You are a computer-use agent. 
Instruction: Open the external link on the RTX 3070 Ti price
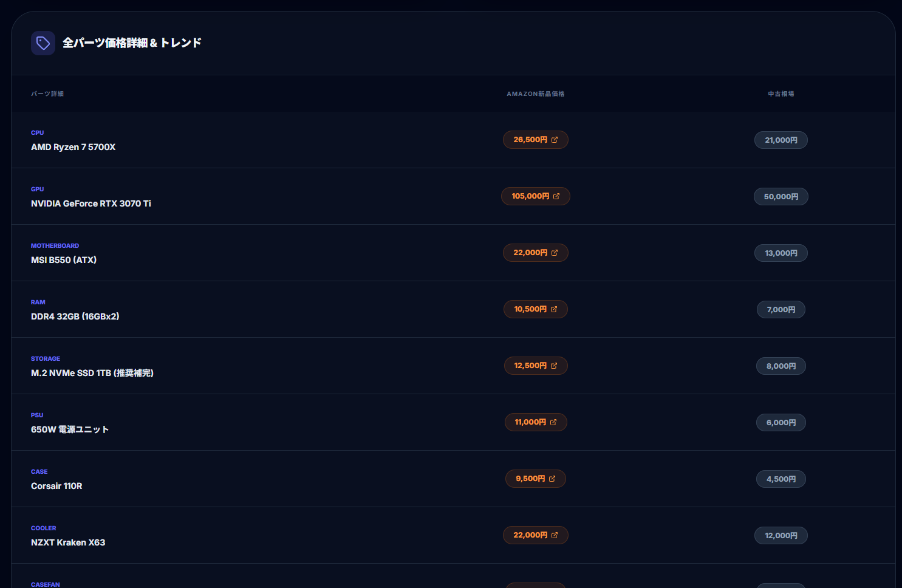coord(558,196)
